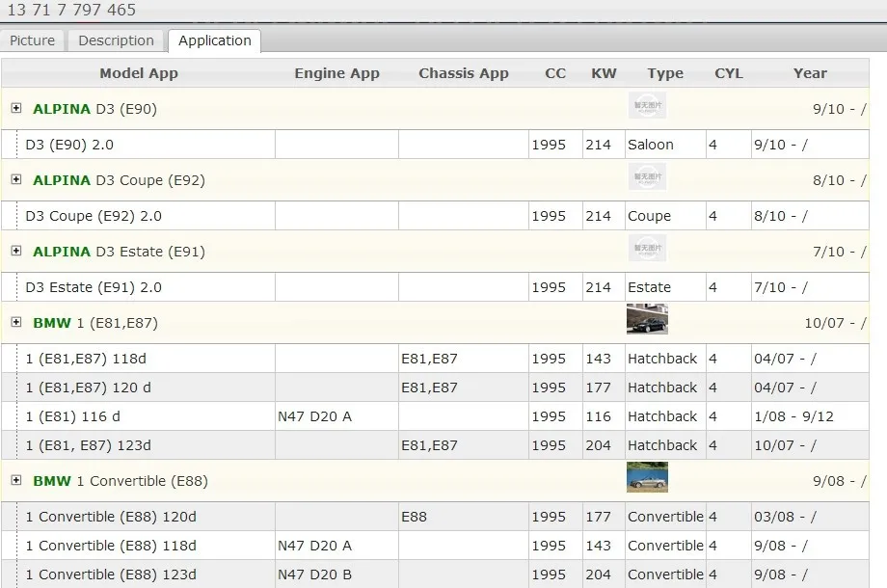Select the 1 (E81,E87) 118d row
The image size is (887, 588).
[435, 358]
